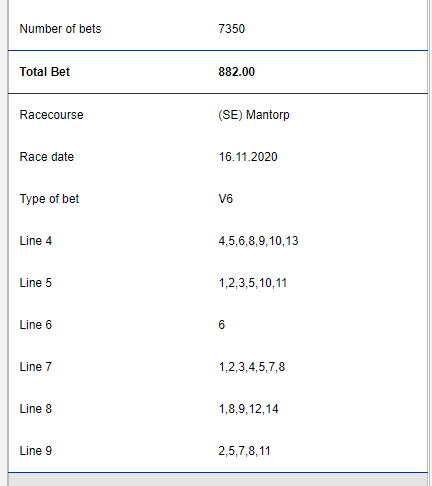
Task: Click the Line 5 row label
Action: (36, 283)
